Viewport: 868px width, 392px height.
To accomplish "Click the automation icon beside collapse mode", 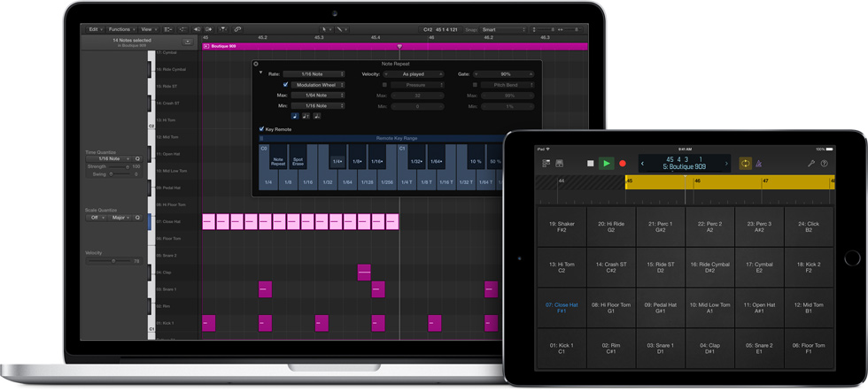I will [x=182, y=29].
